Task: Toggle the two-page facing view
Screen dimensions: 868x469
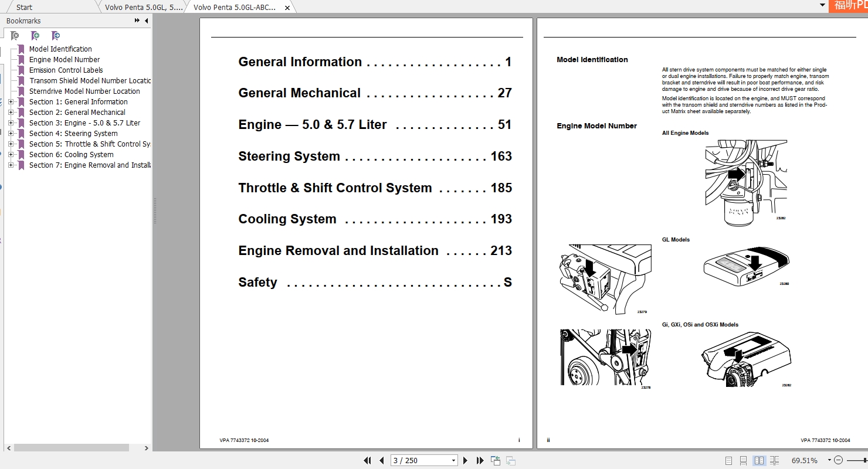Action: [x=759, y=461]
